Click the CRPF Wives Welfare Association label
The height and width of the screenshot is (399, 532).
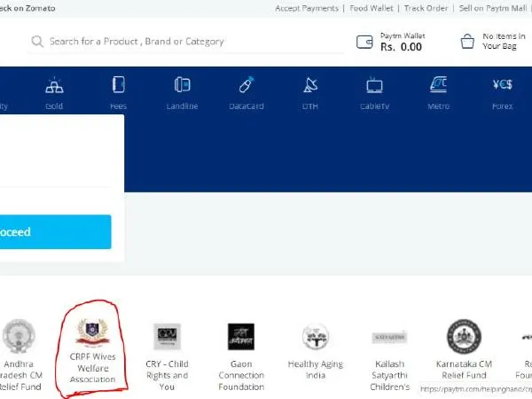tap(92, 368)
